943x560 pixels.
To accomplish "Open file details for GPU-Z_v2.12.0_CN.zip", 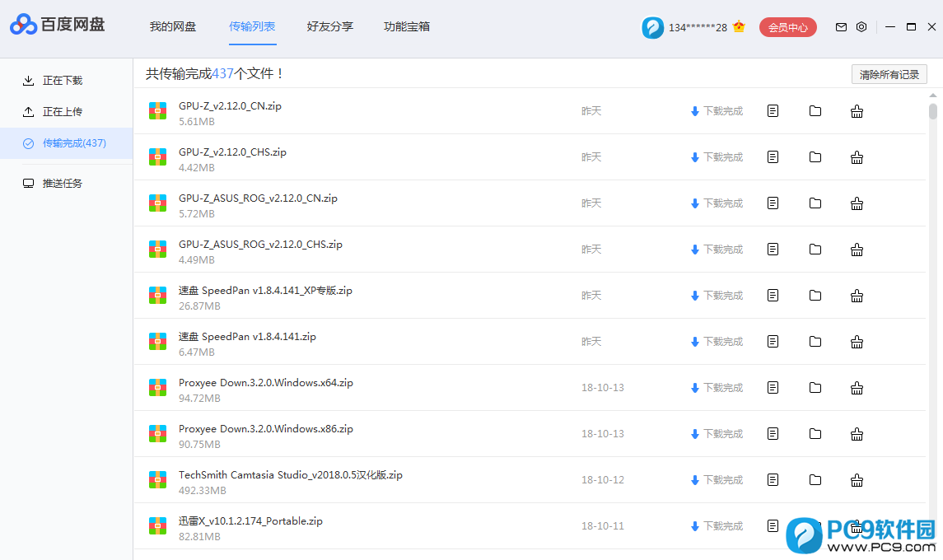I will pos(773,110).
